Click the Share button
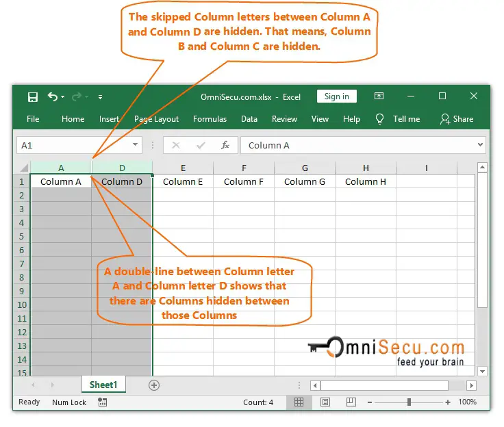Screen dimensions: 504x427 click(457, 119)
